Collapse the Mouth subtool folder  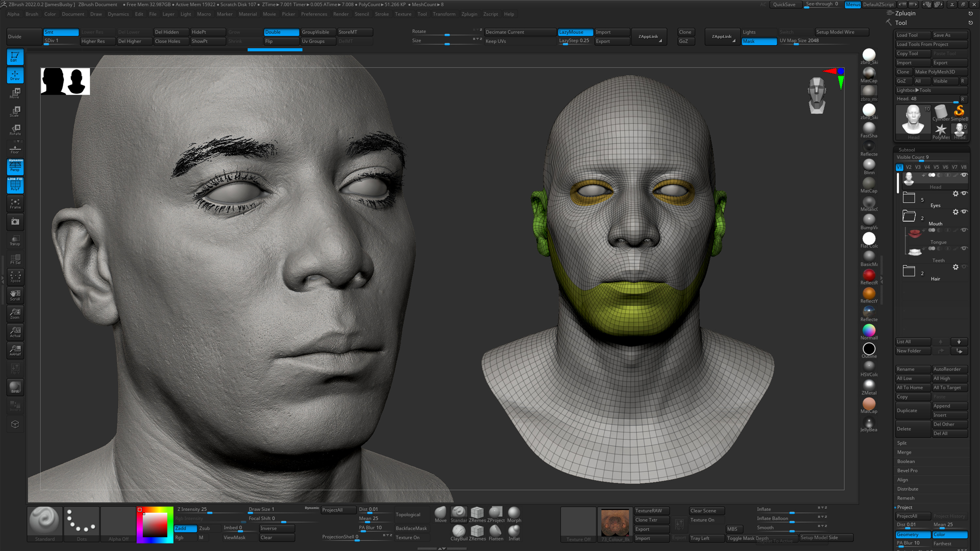click(909, 216)
